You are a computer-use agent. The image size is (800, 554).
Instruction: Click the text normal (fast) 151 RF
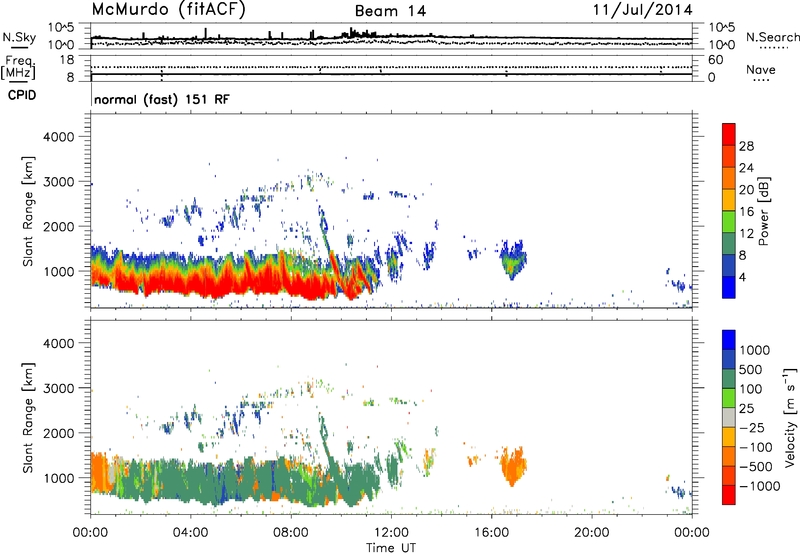coord(162,99)
